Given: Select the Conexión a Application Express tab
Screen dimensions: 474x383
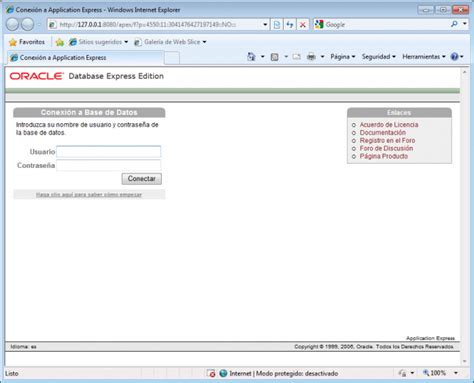Looking at the screenshot, I should [x=85, y=58].
